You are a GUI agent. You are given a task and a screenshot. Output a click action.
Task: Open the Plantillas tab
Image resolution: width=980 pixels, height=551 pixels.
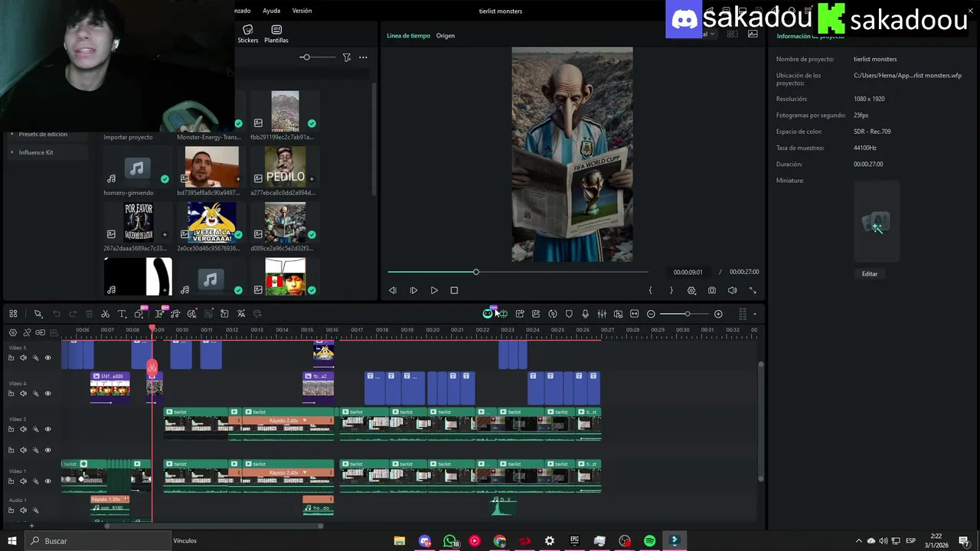pyautogui.click(x=276, y=34)
